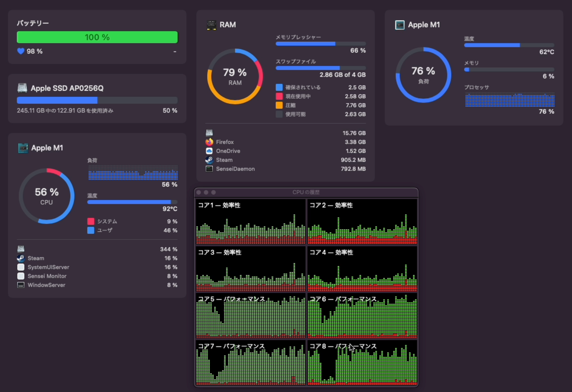Click the 79 % RAM donut chart

coord(235,77)
